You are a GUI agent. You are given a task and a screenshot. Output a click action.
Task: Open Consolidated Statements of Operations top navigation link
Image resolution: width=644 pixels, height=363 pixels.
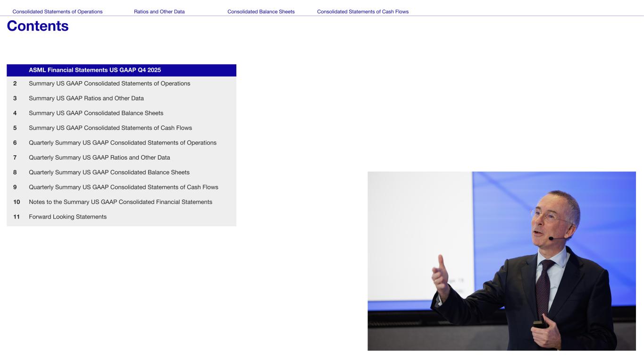coord(58,12)
